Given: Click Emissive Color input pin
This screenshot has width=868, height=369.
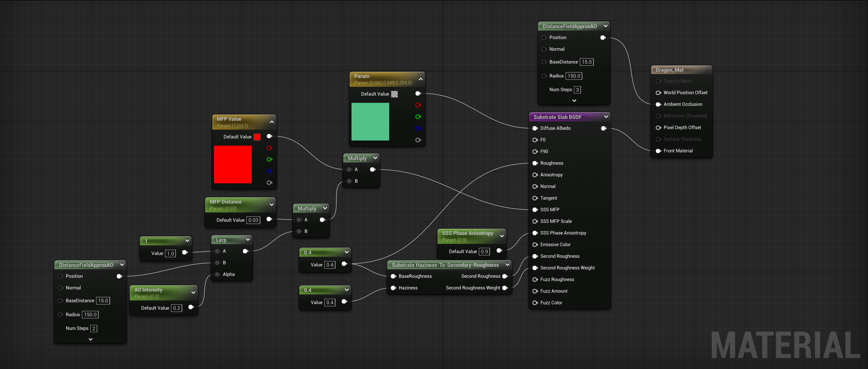Looking at the screenshot, I should click(535, 245).
